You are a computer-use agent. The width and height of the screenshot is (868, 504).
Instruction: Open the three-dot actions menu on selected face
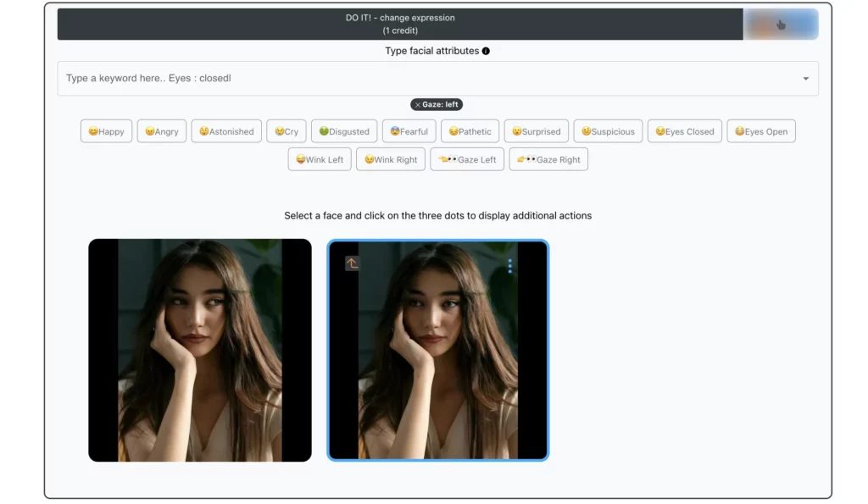509,265
